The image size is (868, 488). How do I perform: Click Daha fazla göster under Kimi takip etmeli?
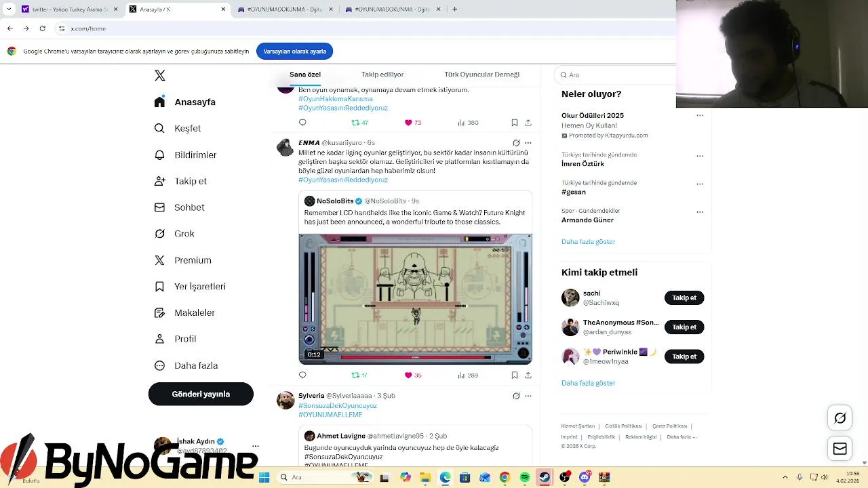[588, 383]
